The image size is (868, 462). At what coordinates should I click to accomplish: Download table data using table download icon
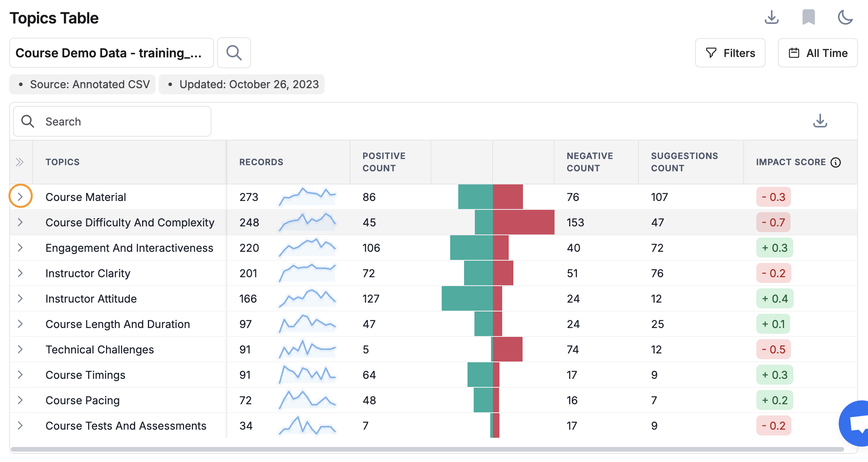[x=820, y=121]
